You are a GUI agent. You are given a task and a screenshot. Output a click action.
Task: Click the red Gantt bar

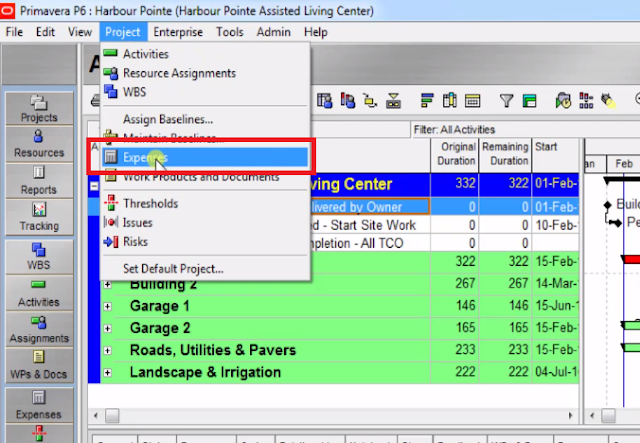coord(631,259)
